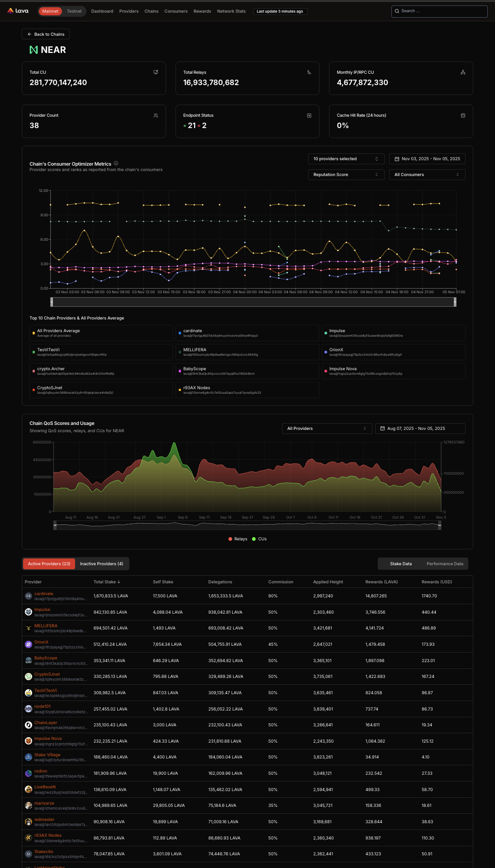Go Back to Chains
This screenshot has width=495, height=868.
[46, 34]
